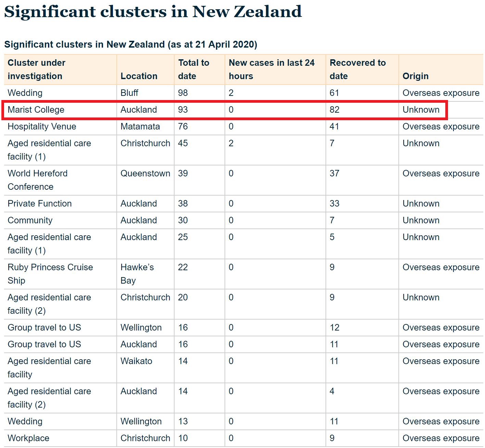Click total '10' in the Workplace row
Screen dimensions: 485x448
coord(183,438)
